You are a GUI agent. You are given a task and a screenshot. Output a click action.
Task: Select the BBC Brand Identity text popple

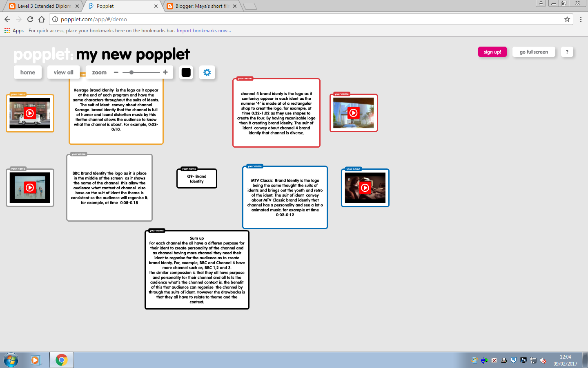tap(109, 188)
